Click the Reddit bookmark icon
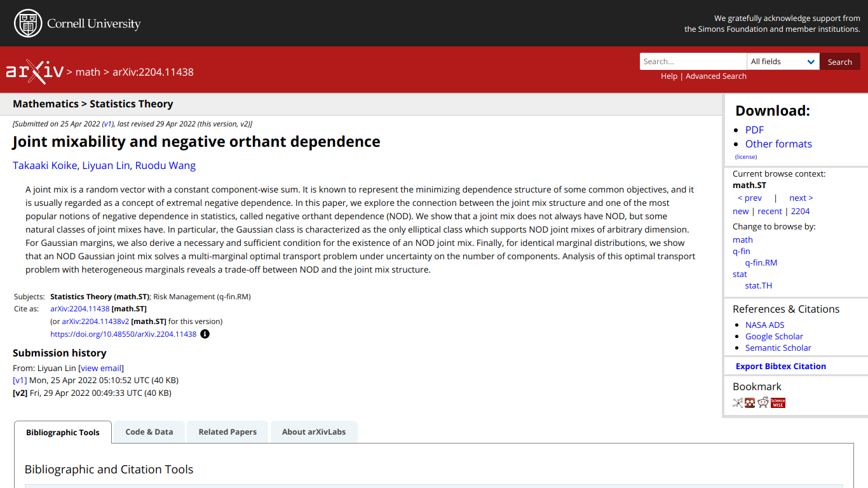868x488 pixels. click(x=763, y=402)
